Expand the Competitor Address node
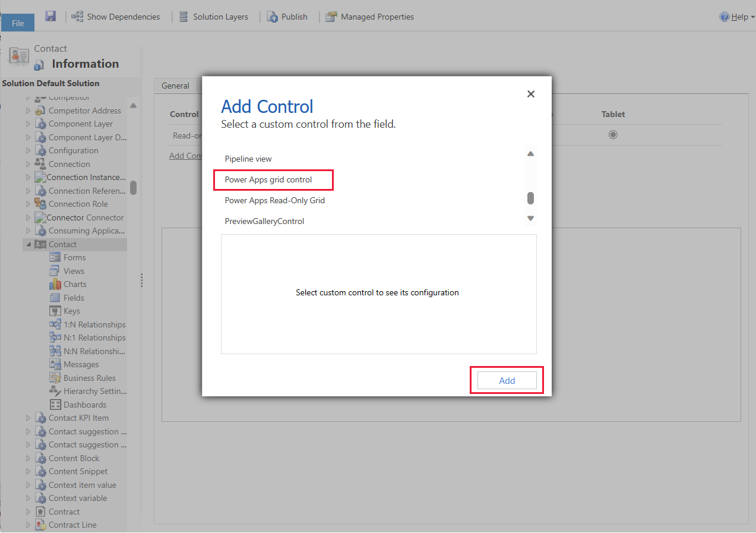Viewport: 756px width, 533px height. pyautogui.click(x=28, y=111)
